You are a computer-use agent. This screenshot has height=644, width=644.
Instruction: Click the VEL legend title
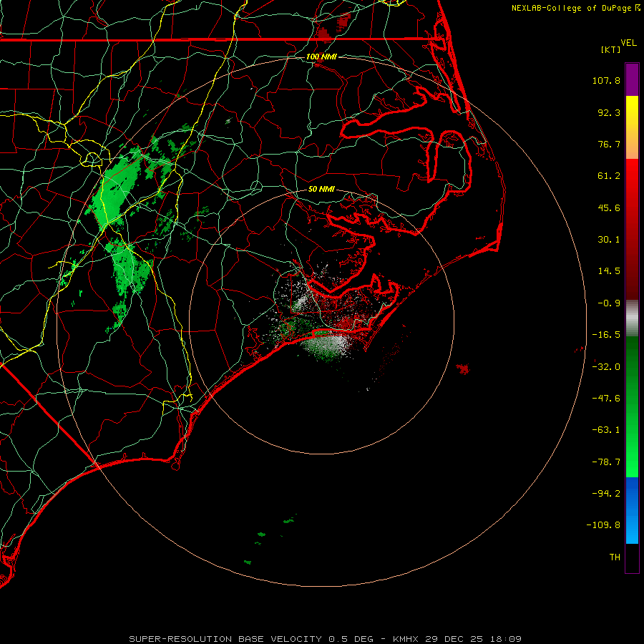coord(628,43)
